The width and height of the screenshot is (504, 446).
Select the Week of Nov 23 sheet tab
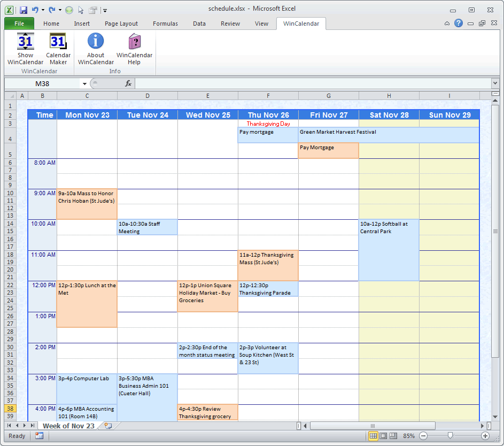click(x=68, y=425)
